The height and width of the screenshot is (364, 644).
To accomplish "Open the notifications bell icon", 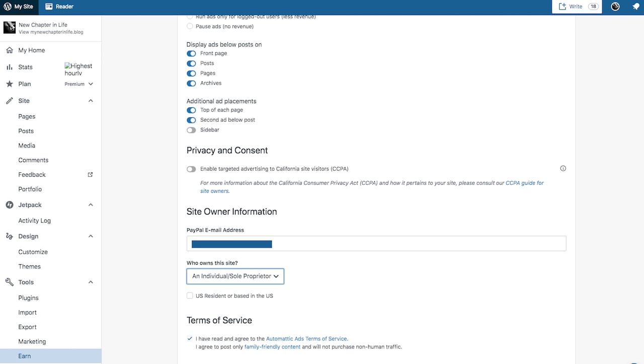I will 635,7.
